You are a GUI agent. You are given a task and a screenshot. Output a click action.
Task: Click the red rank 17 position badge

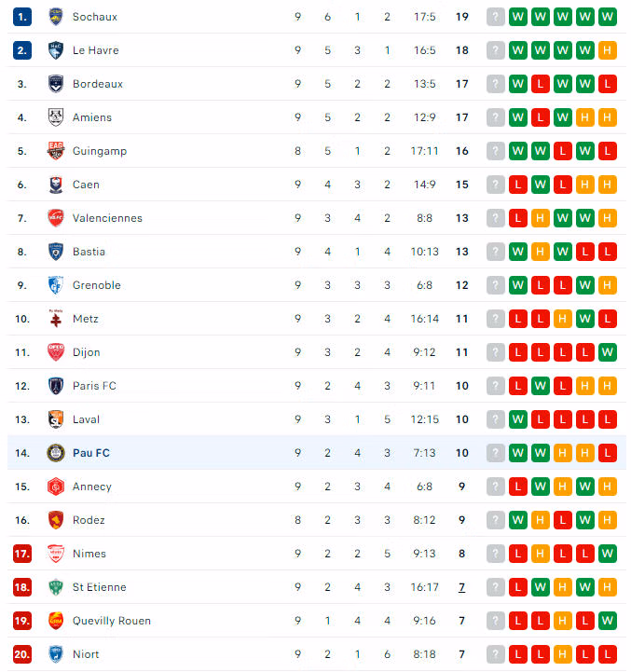tap(22, 554)
